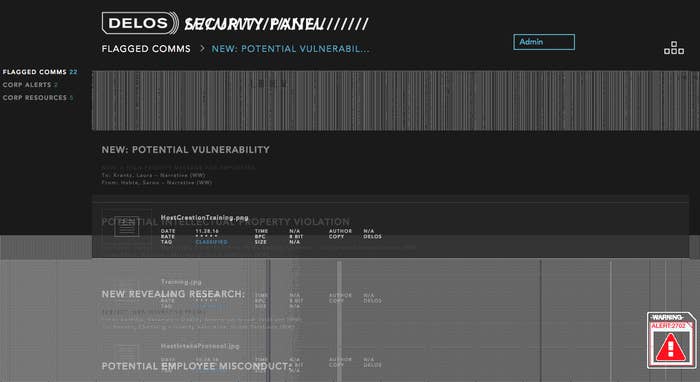Select the Corp Alerts sidebar item
Viewport: 700px width, 382px height.
tap(30, 85)
